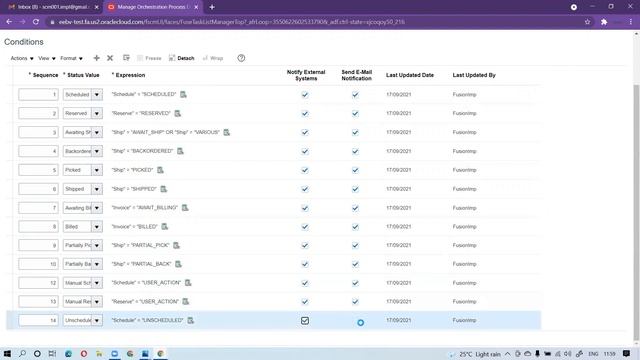Expand Picked status value dropdown
This screenshot has width=640, height=360.
click(x=97, y=170)
